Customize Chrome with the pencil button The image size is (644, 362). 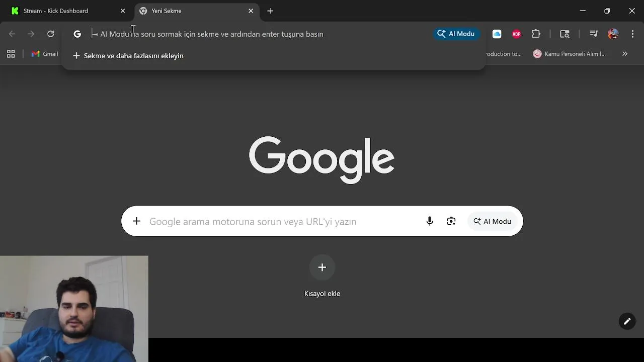tap(627, 321)
